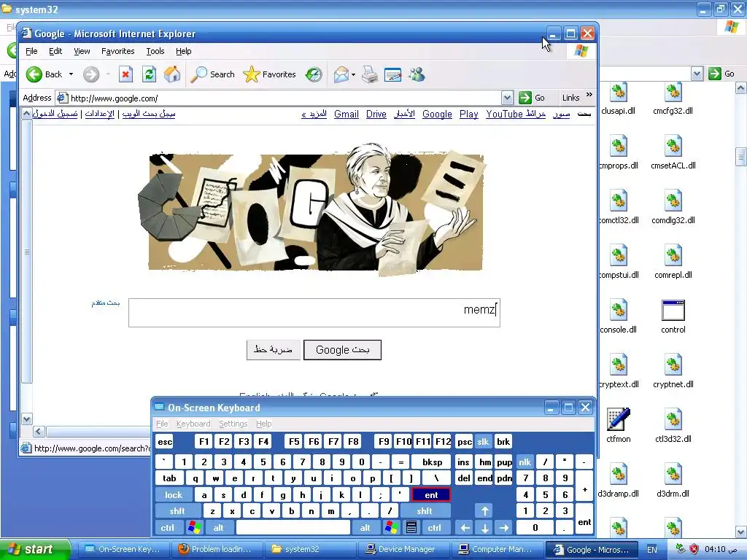747x560 pixels.
Task: Toggle the nlk num lock key
Action: [525, 462]
